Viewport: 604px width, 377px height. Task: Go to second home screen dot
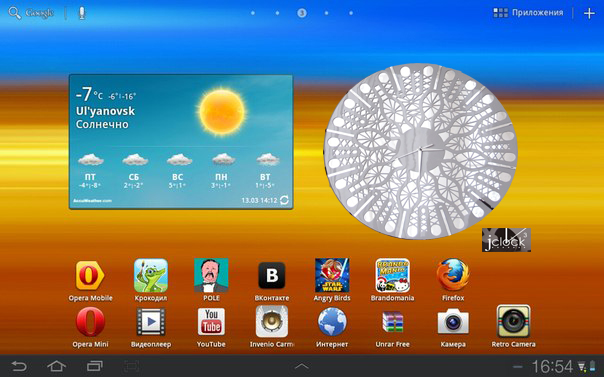[x=277, y=13]
